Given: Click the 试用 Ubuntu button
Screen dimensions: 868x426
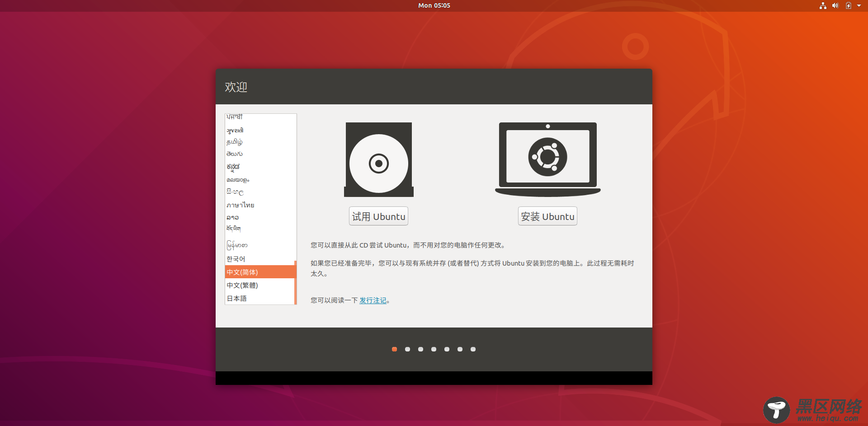Looking at the screenshot, I should pos(379,216).
